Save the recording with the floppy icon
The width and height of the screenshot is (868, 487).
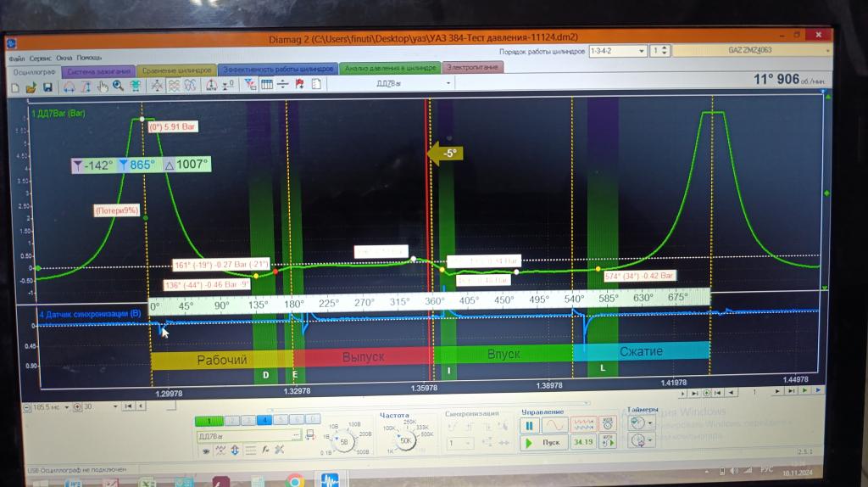(47, 87)
